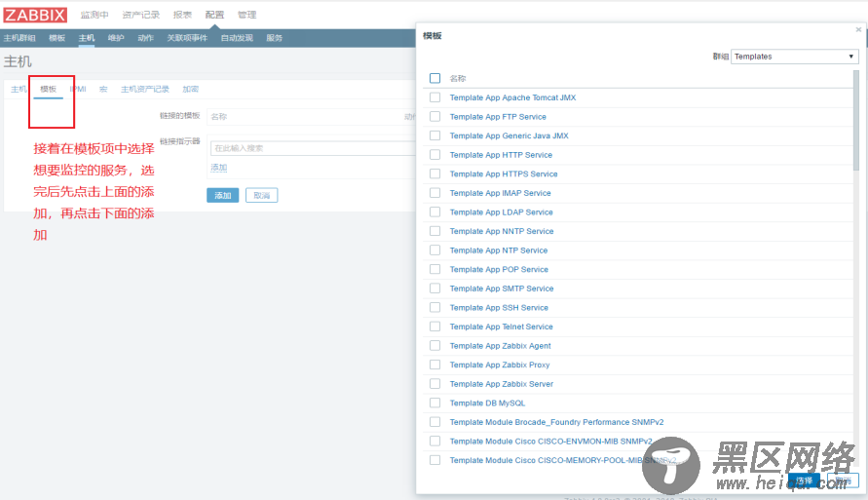Check Template App Apache Tomcat JMX
Image resolution: width=868 pixels, height=500 pixels.
point(435,97)
